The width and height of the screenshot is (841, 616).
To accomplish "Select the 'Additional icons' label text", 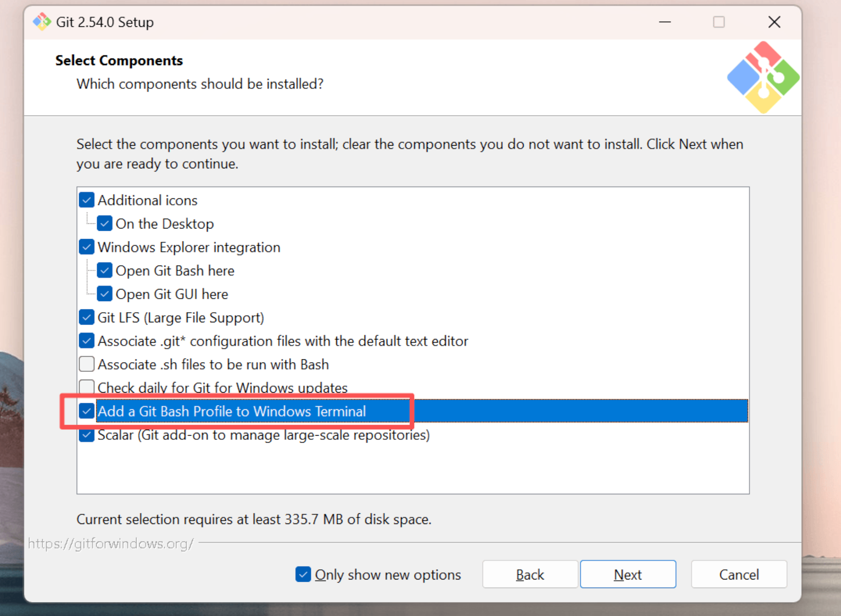I will tap(148, 200).
